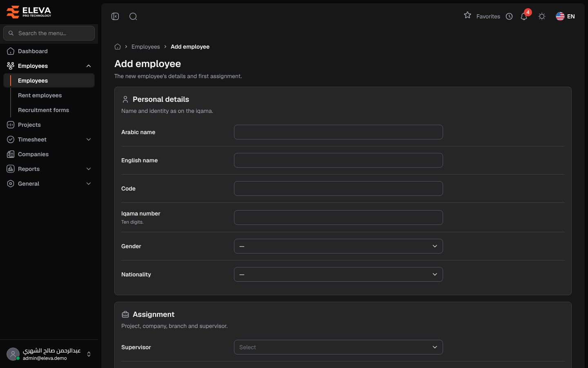588x368 pixels.
Task: Click the General settings icon in sidebar
Action: pyautogui.click(x=11, y=184)
